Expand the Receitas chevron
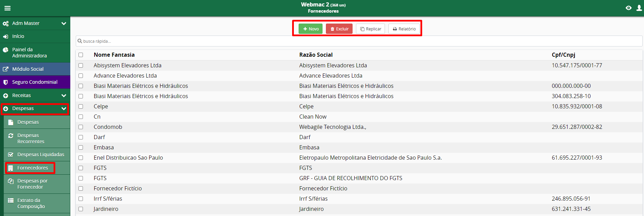Viewport: 644px width, 216px height. [64, 95]
